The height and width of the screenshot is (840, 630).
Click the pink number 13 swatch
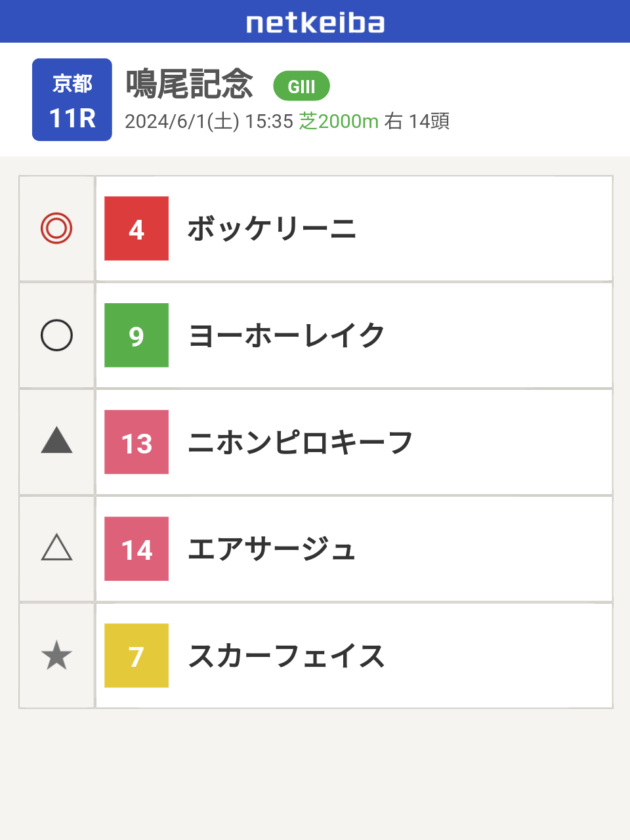(x=136, y=442)
